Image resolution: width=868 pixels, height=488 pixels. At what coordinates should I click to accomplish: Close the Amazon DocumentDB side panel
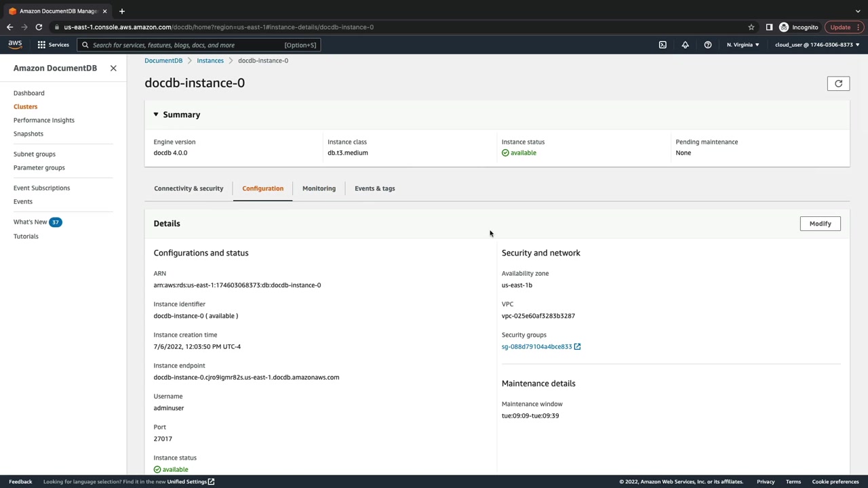coord(113,68)
